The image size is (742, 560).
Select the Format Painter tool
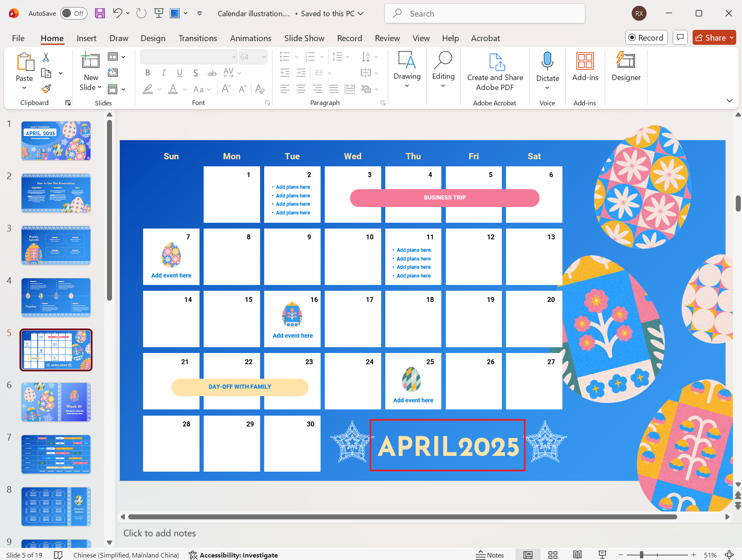(x=46, y=88)
